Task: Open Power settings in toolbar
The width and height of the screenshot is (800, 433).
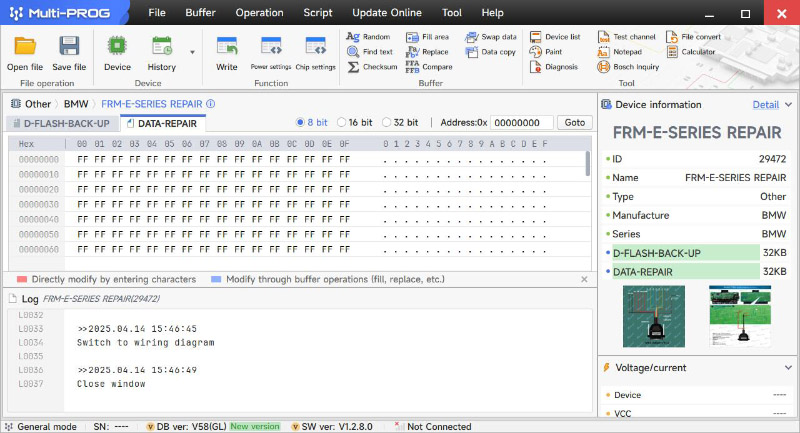Action: [x=271, y=47]
